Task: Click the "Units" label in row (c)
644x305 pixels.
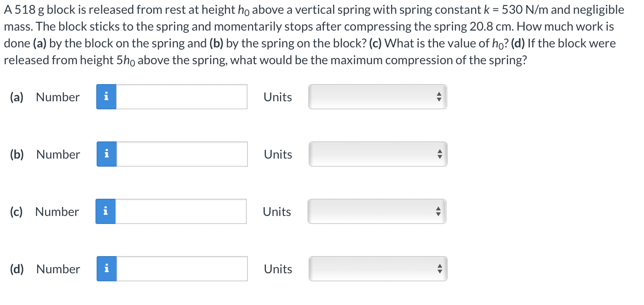Action: [277, 212]
